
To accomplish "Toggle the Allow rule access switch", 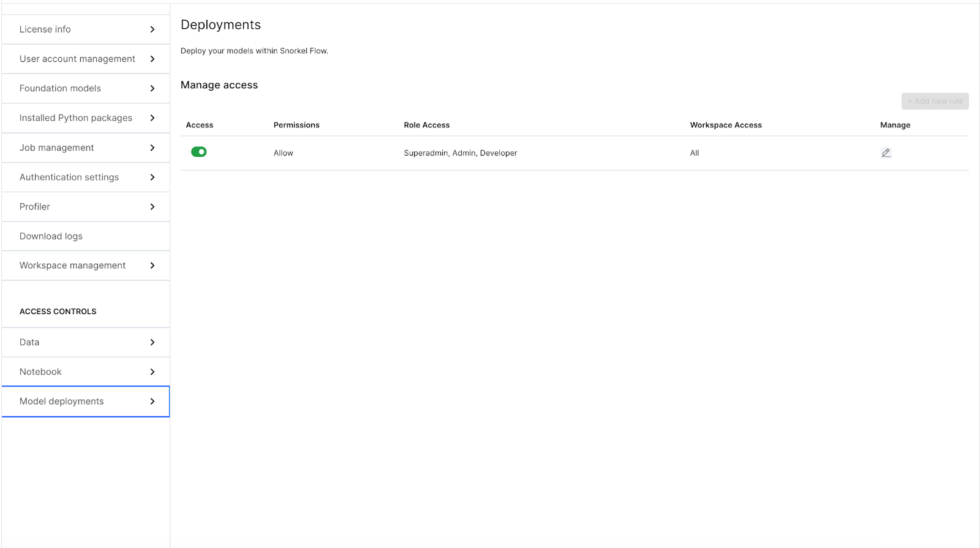I will [x=199, y=152].
